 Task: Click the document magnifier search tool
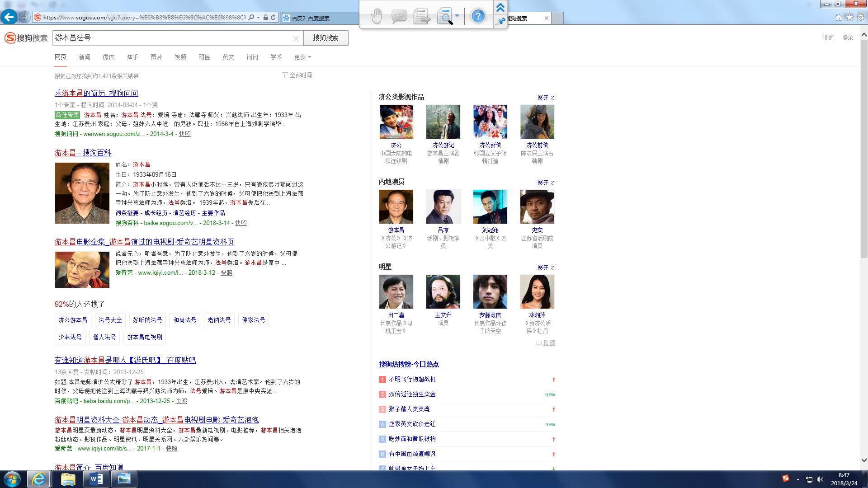pos(445,17)
